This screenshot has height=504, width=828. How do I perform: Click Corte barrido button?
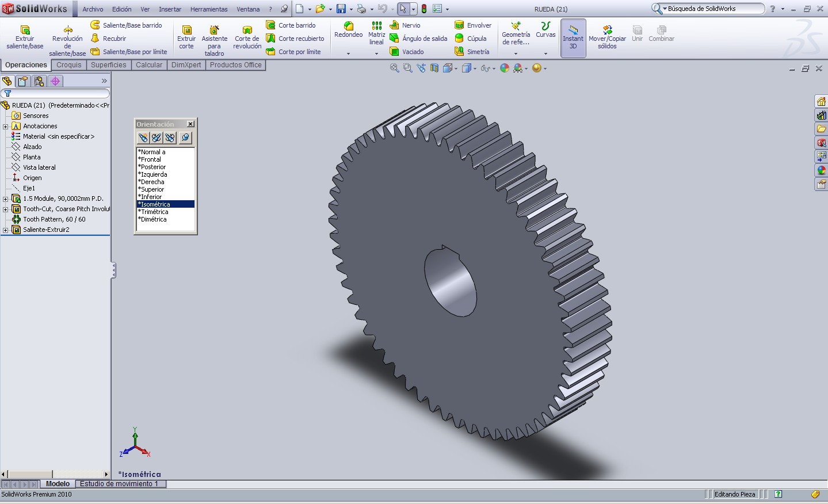[x=291, y=25]
